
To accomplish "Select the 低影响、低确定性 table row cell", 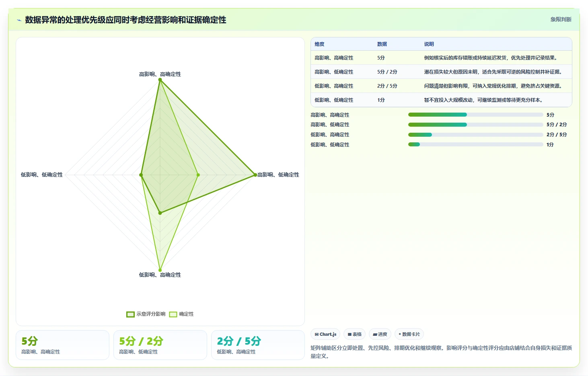I will pos(334,100).
